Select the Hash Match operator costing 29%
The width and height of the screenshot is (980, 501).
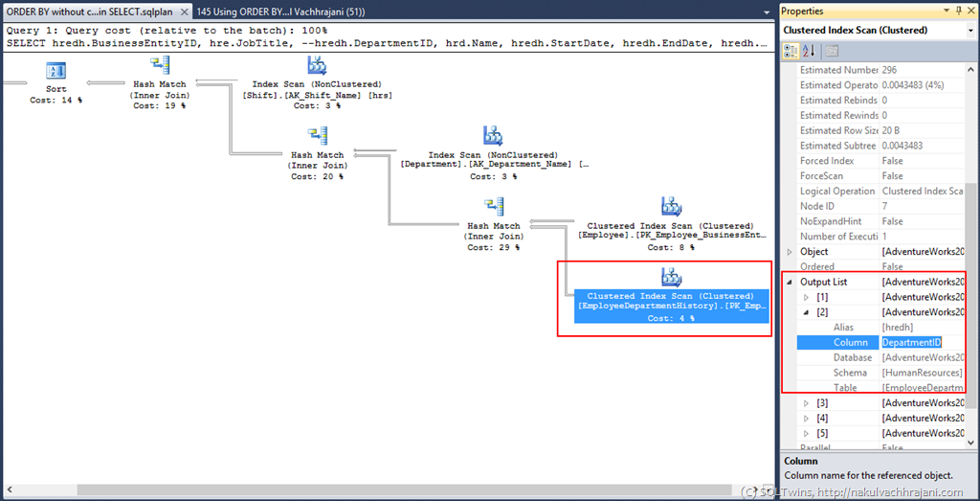(x=494, y=208)
